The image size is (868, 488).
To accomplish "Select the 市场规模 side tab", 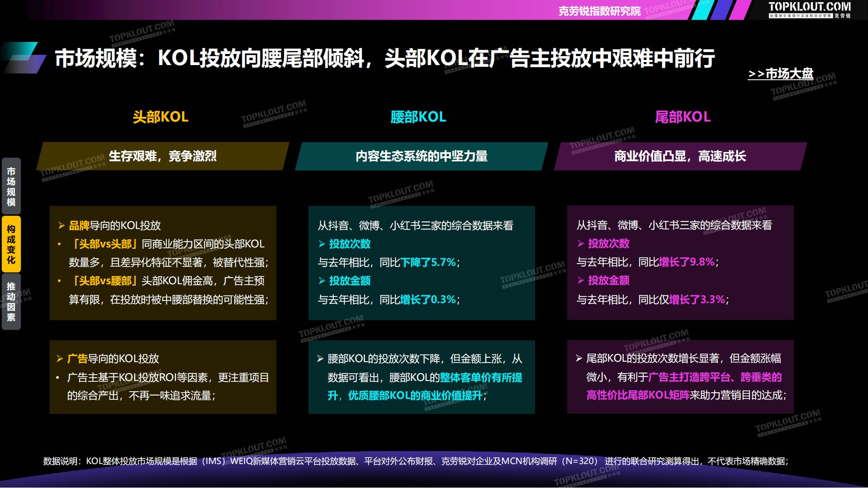I will [x=11, y=187].
